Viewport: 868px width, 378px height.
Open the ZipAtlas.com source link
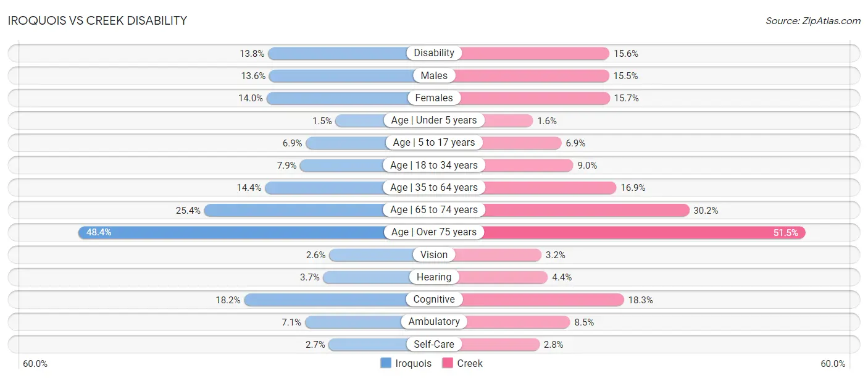[x=813, y=21]
